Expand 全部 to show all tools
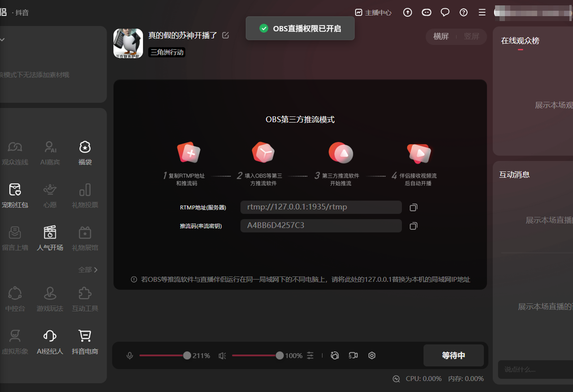 tap(88, 270)
